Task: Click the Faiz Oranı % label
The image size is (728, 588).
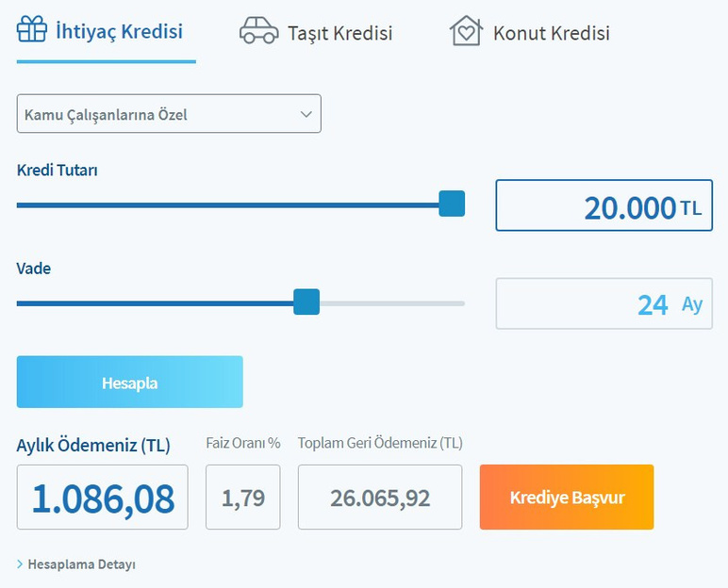Action: (243, 443)
